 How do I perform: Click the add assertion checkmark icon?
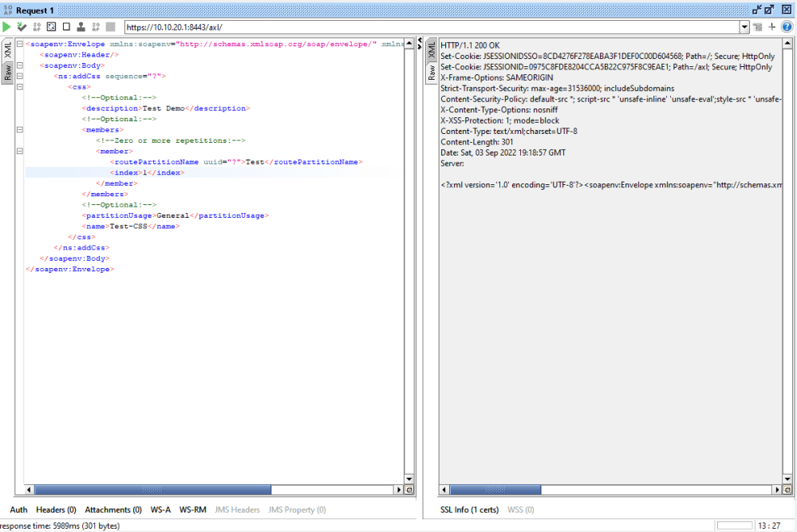[x=22, y=27]
